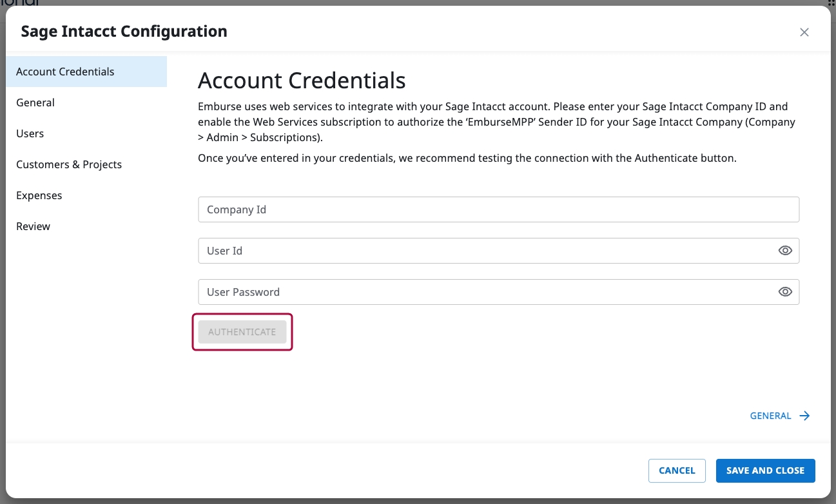Image resolution: width=836 pixels, height=504 pixels.
Task: Click the arrow icon next to GENERAL
Action: pyautogui.click(x=804, y=416)
